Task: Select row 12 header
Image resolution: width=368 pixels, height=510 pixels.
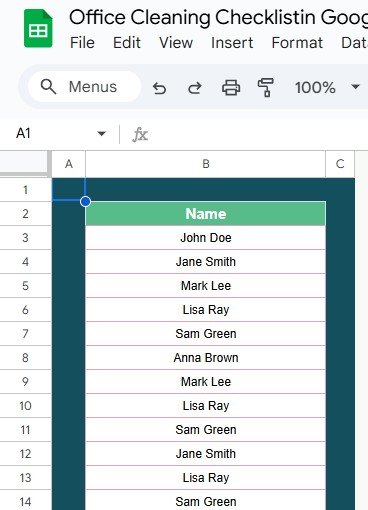Action: point(25,454)
